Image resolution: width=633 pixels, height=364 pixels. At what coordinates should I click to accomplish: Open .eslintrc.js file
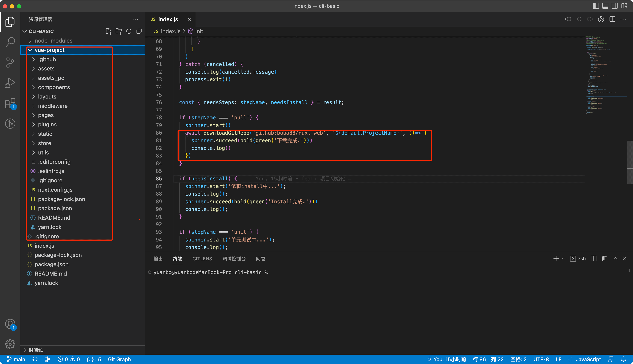click(x=82, y=171)
